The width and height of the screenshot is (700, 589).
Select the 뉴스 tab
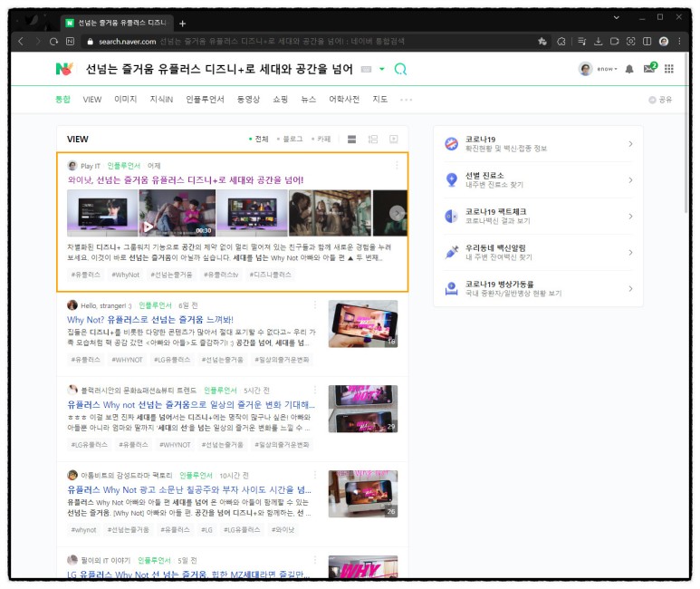point(309,99)
